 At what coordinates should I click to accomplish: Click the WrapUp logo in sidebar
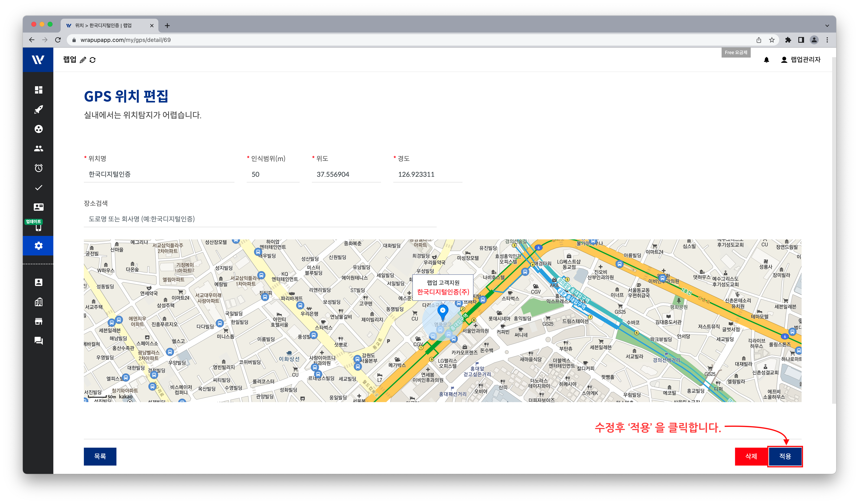[38, 60]
